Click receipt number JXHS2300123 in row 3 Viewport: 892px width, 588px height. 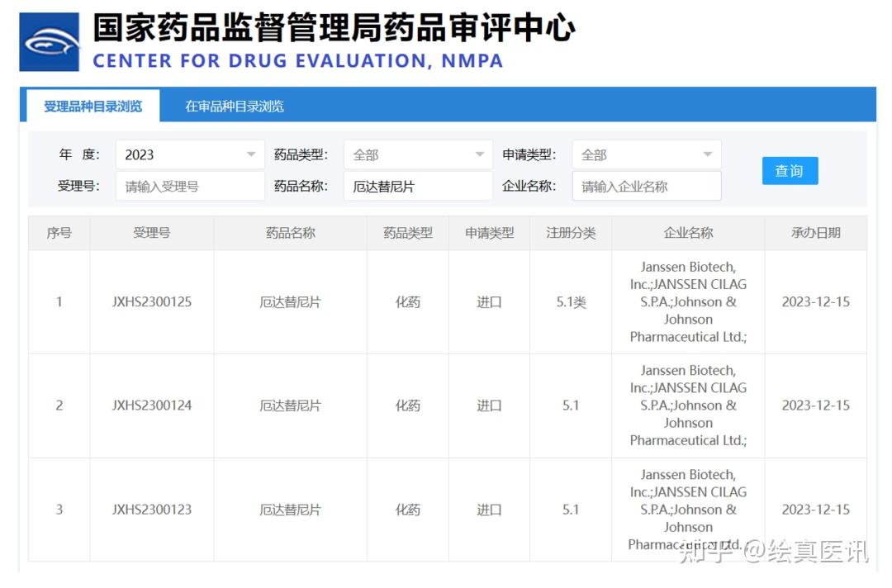pos(152,510)
